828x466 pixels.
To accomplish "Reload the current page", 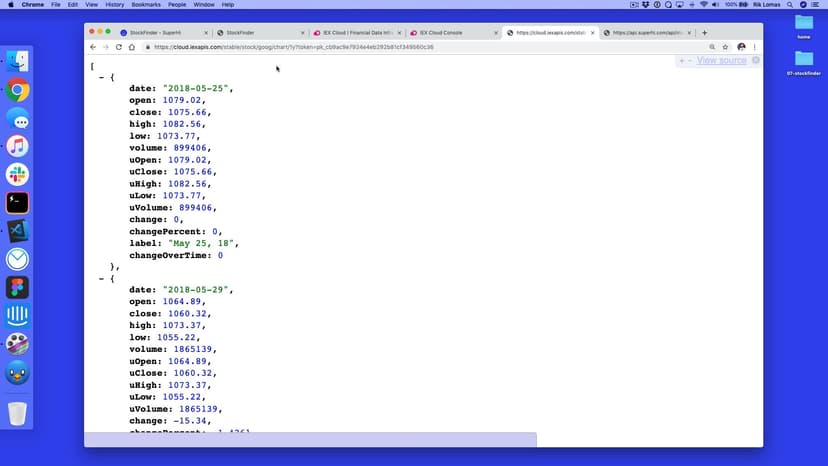I will point(118,47).
